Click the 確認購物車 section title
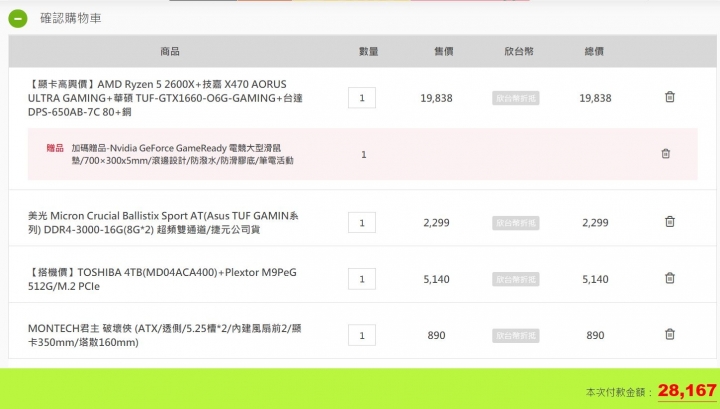The image size is (720, 409). pos(71,18)
